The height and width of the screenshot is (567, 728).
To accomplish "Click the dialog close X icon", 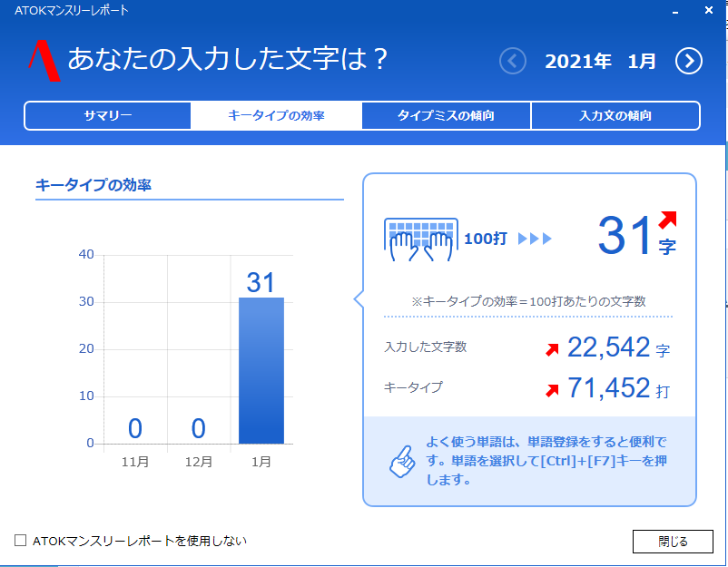I will 711,11.
